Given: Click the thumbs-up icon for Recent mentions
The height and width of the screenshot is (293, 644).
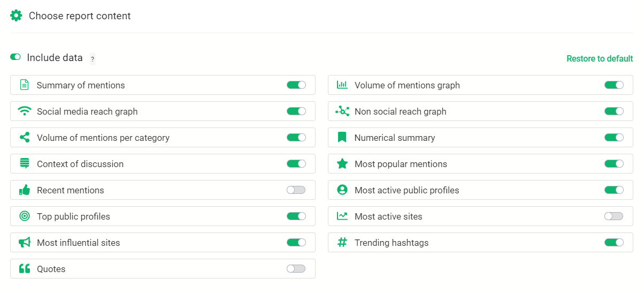Looking at the screenshot, I should coord(25,190).
